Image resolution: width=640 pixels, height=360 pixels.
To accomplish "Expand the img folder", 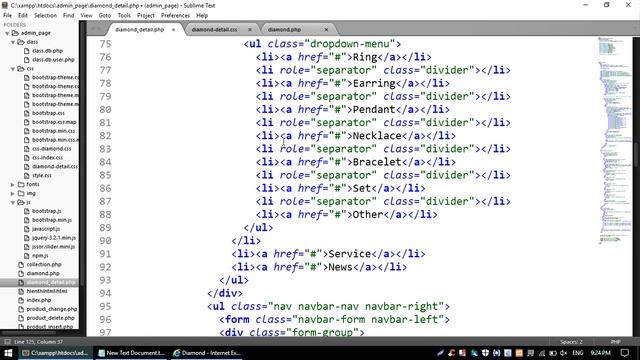I will click(13, 193).
